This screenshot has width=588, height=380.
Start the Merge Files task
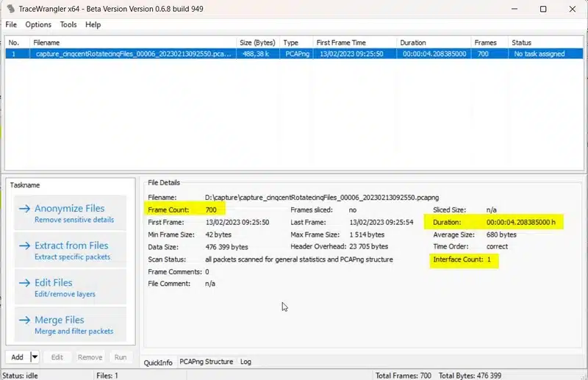click(70, 324)
